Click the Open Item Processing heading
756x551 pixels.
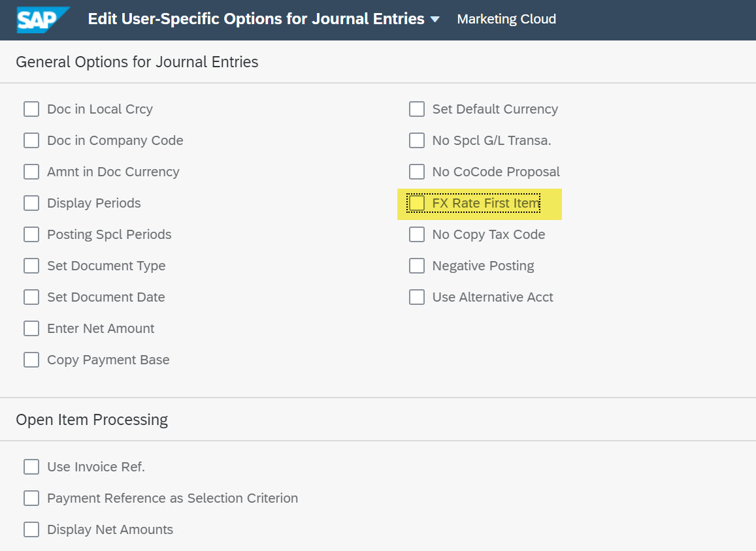(91, 420)
